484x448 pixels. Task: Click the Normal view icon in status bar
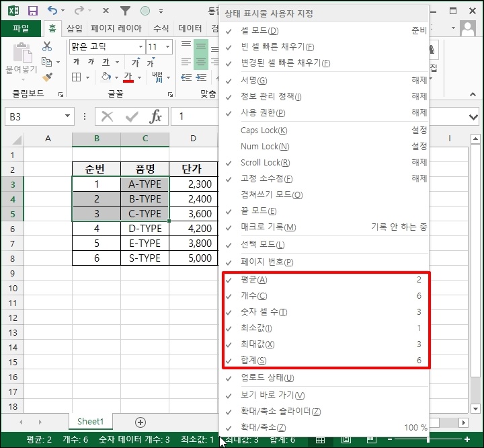coord(320,440)
